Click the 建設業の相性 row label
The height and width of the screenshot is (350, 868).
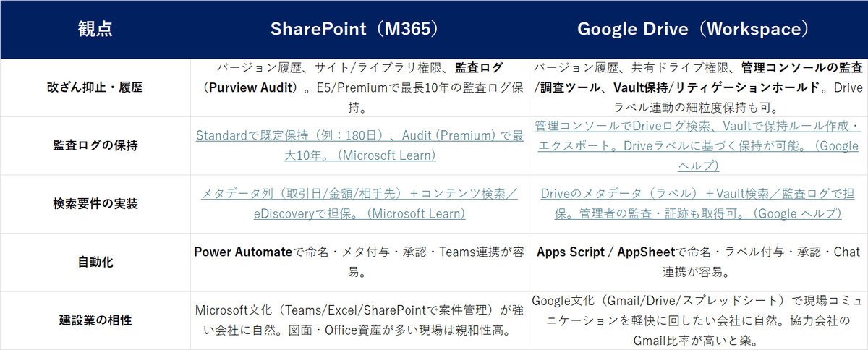[95, 319]
